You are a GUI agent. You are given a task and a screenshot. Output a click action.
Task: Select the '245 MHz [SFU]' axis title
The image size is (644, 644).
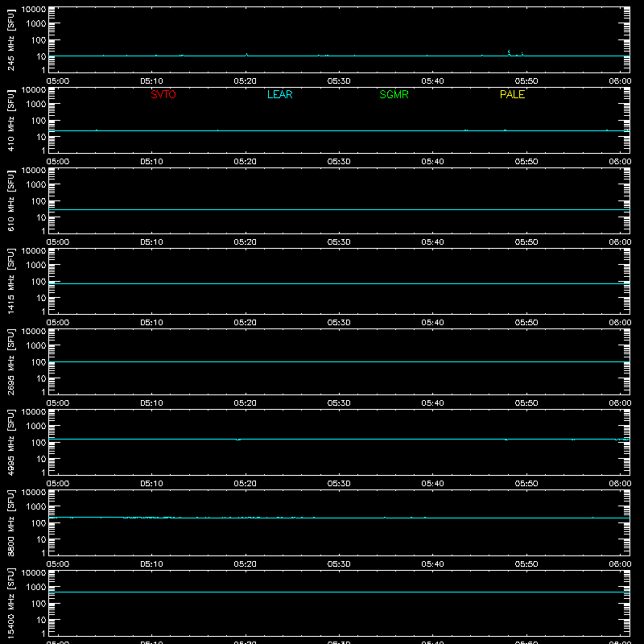tap(10, 41)
